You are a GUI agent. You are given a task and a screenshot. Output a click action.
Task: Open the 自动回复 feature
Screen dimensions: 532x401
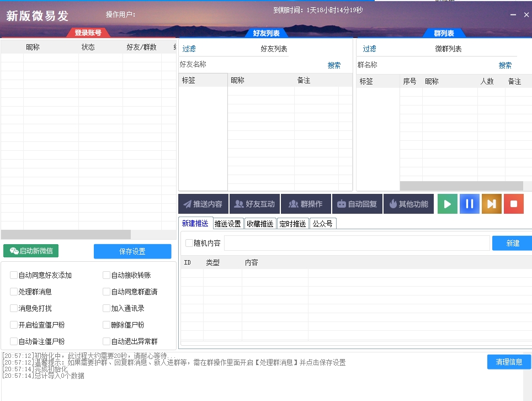pyautogui.click(x=358, y=203)
